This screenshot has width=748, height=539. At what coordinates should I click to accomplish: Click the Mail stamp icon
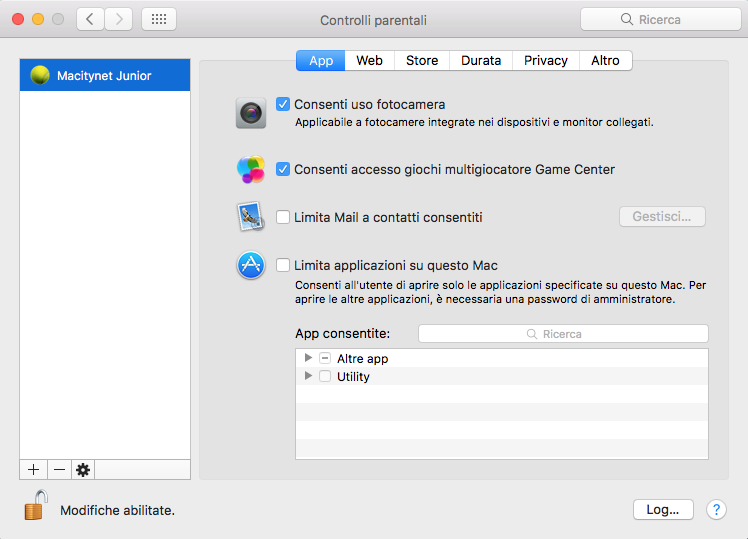[x=250, y=217]
